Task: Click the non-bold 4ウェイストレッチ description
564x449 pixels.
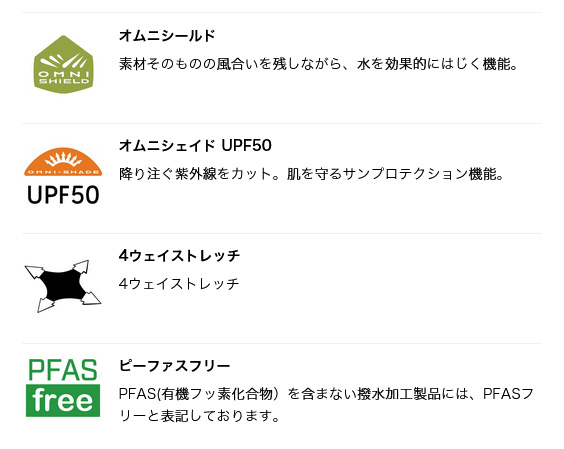Action: (179, 284)
